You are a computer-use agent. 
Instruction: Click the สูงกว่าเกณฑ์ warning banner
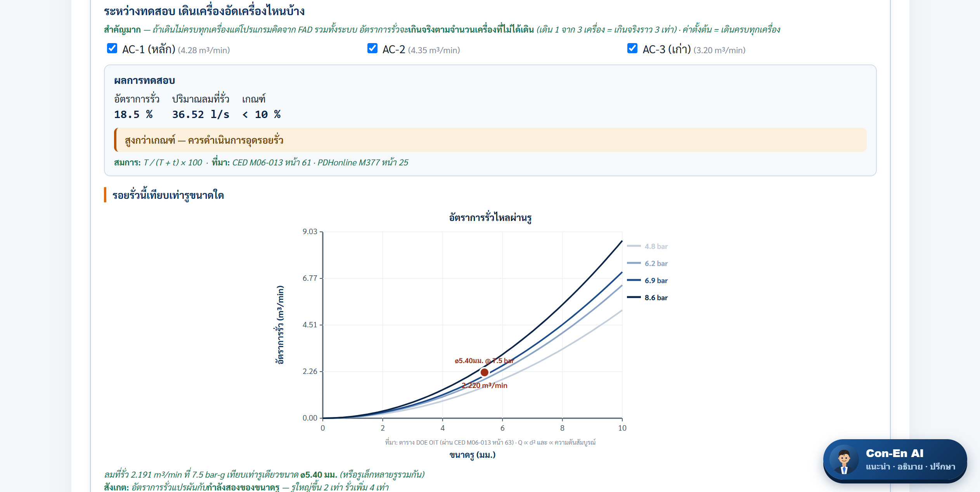(490, 140)
